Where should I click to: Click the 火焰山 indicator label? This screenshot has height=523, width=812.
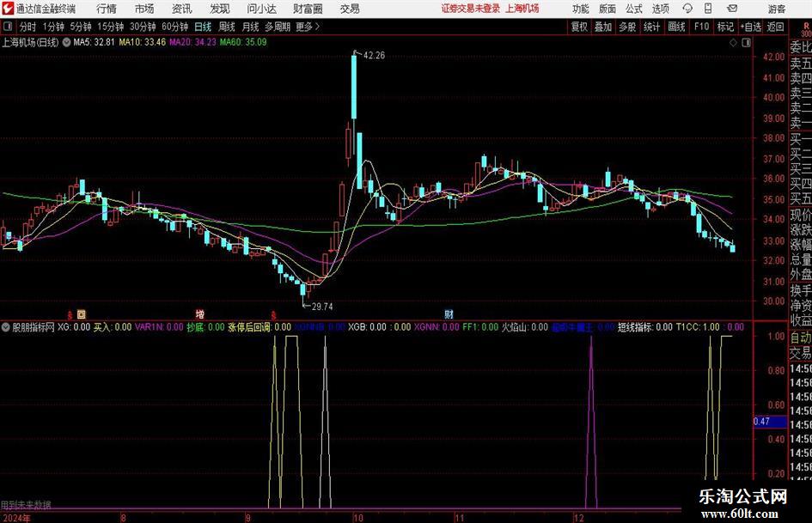click(x=516, y=327)
